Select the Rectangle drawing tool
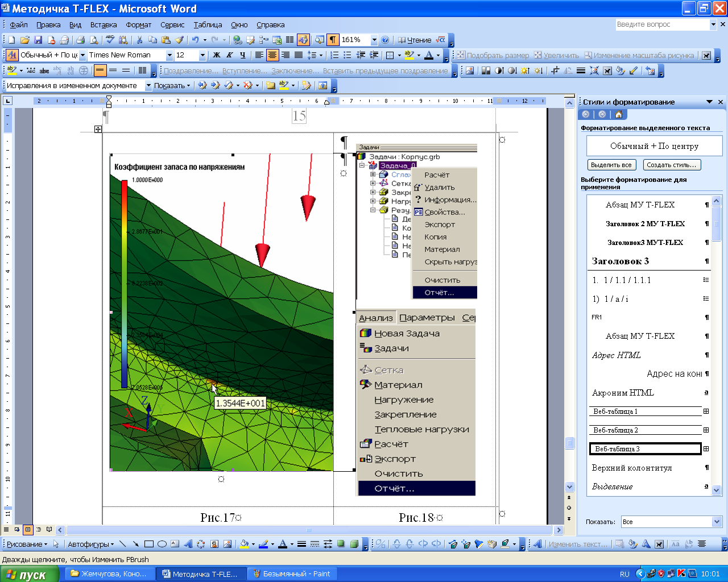 [x=149, y=544]
